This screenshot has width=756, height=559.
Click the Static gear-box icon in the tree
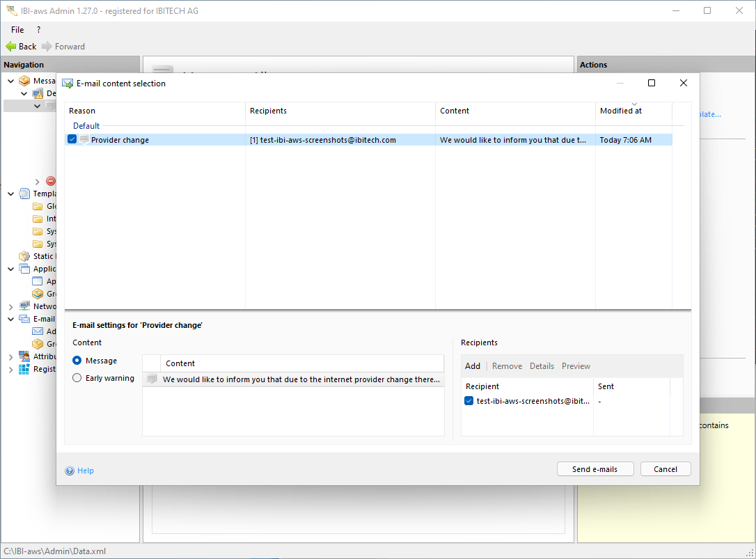click(24, 256)
